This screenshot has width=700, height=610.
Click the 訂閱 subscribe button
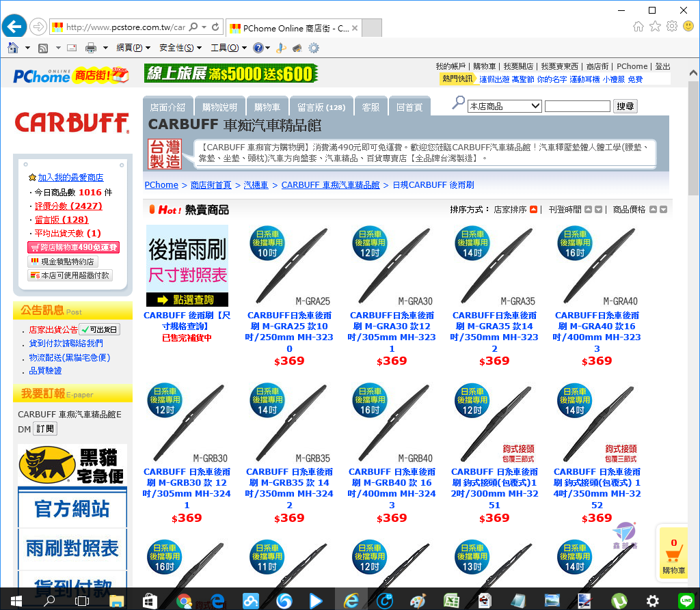(x=45, y=429)
